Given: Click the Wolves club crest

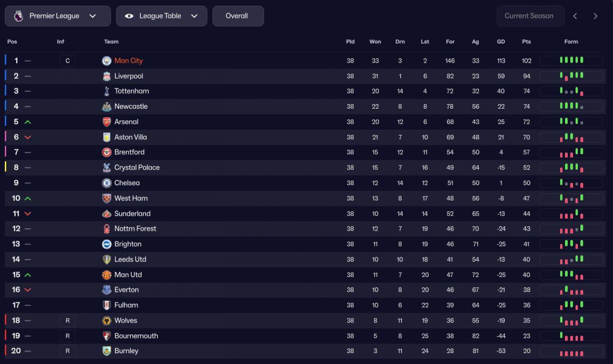Looking at the screenshot, I should (107, 320).
